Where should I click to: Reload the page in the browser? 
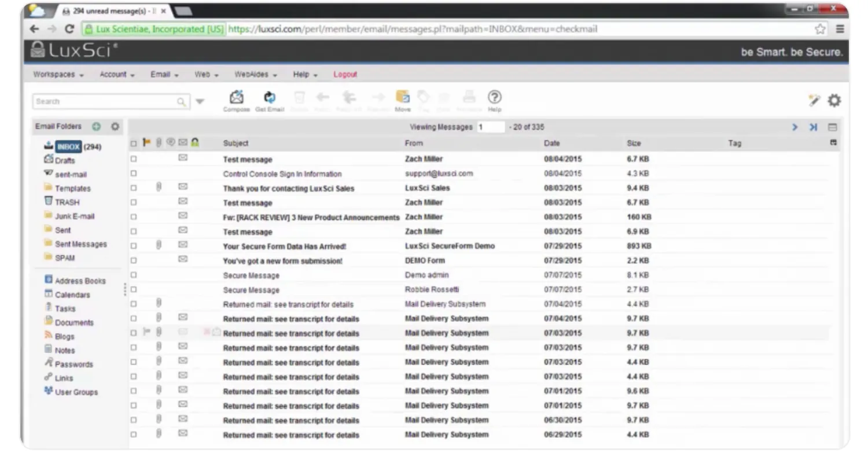69,29
